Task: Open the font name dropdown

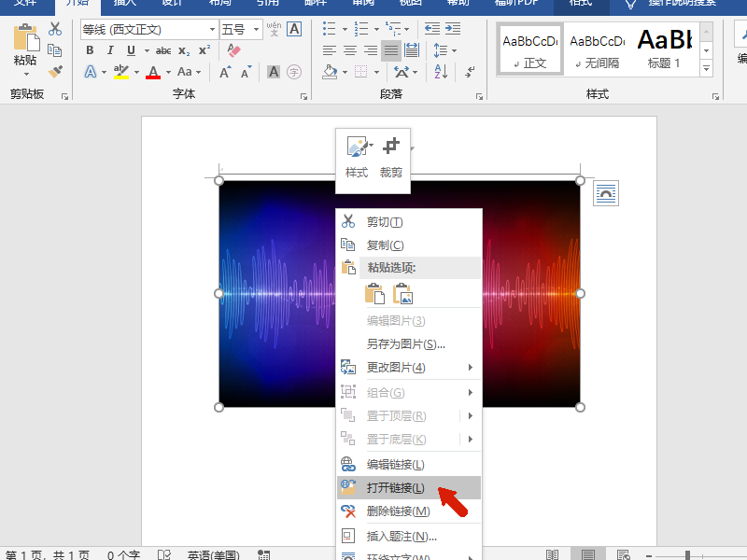Action: [211, 29]
